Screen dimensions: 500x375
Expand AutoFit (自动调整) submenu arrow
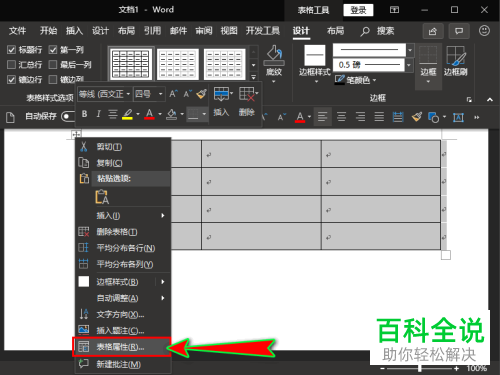pyautogui.click(x=163, y=298)
